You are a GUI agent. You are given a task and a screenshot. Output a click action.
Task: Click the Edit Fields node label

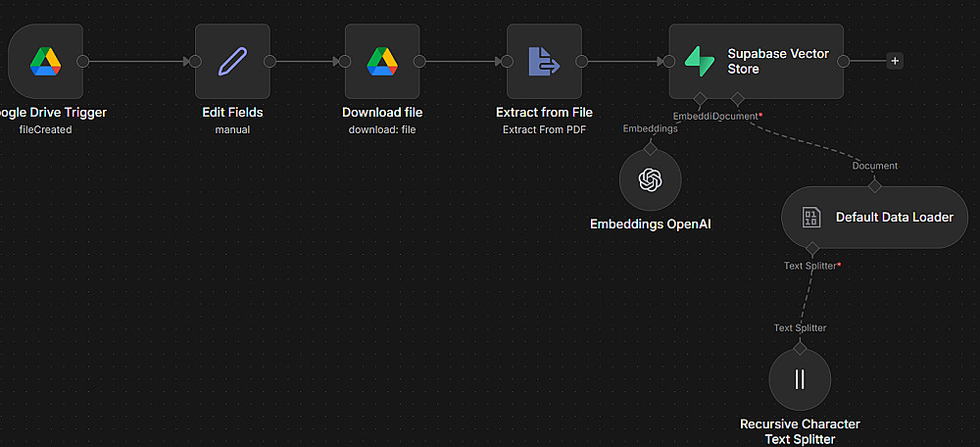click(232, 113)
